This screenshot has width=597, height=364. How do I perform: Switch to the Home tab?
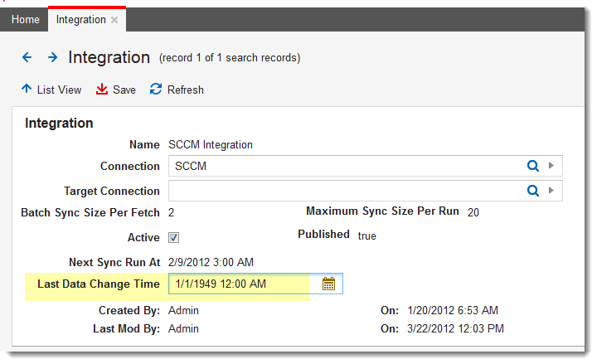tap(25, 19)
